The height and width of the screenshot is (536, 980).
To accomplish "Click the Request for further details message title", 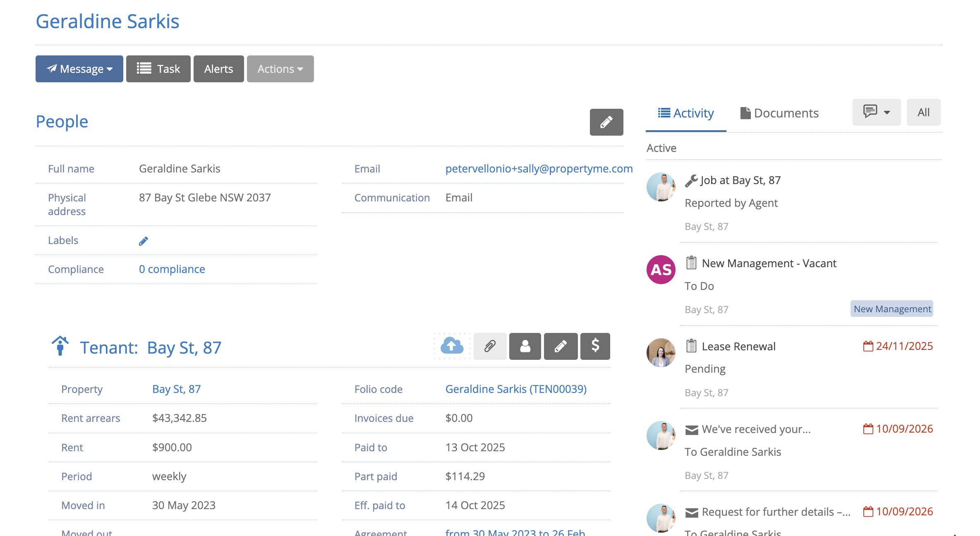I will pos(776,512).
